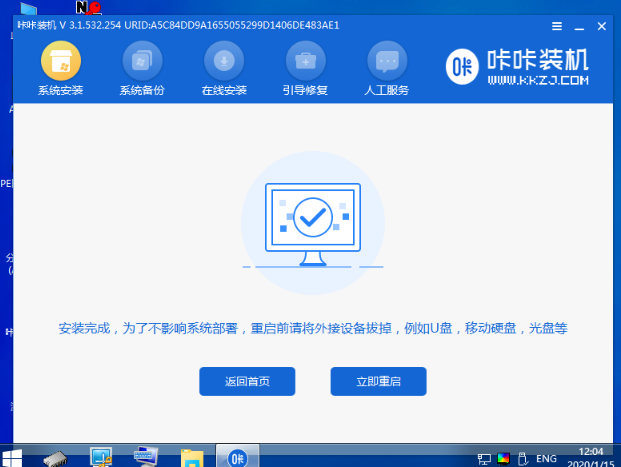Click 返回首页 (Return Home) button
Image resolution: width=621 pixels, height=467 pixels.
click(x=247, y=381)
